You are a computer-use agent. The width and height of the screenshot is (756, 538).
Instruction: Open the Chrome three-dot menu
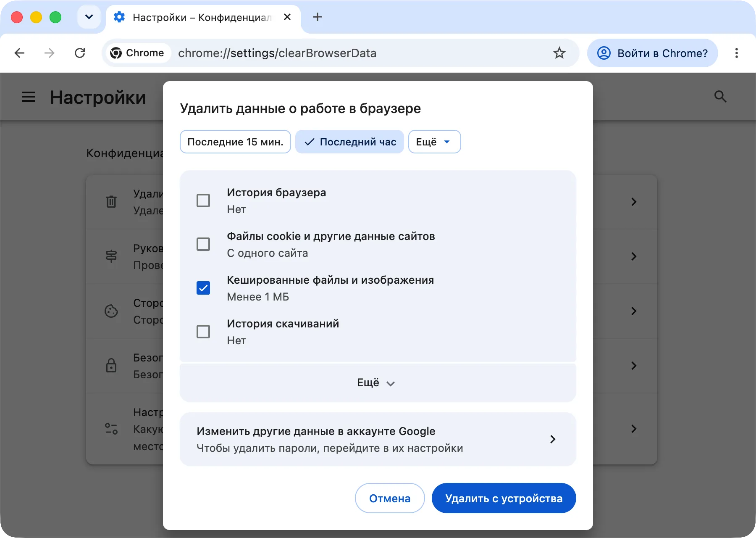[736, 53]
